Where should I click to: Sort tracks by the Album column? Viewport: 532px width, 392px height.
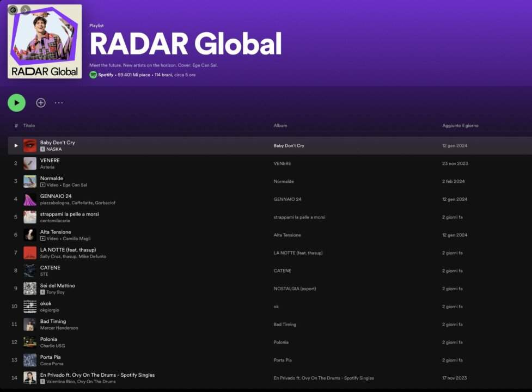pos(280,125)
